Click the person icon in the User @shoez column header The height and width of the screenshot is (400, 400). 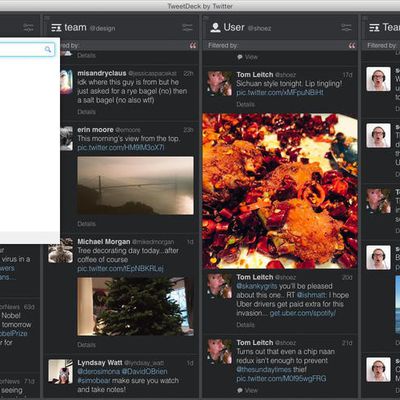(x=215, y=28)
